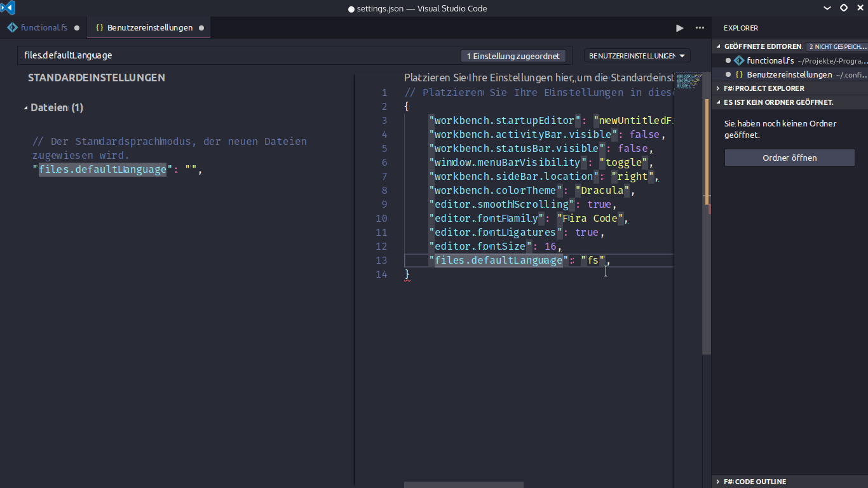868x488 pixels.
Task: Select the Benutzereinstellungen editor tab
Action: tap(150, 28)
